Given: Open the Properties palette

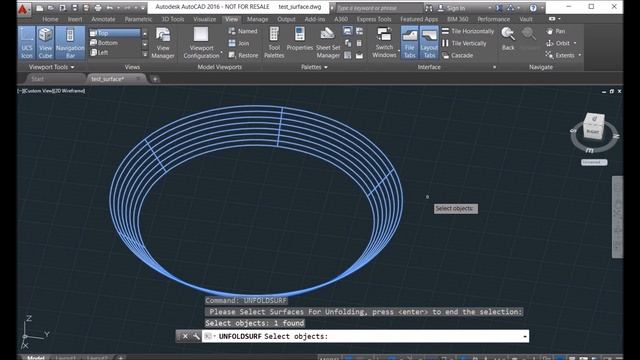Looking at the screenshot, I should 300,40.
